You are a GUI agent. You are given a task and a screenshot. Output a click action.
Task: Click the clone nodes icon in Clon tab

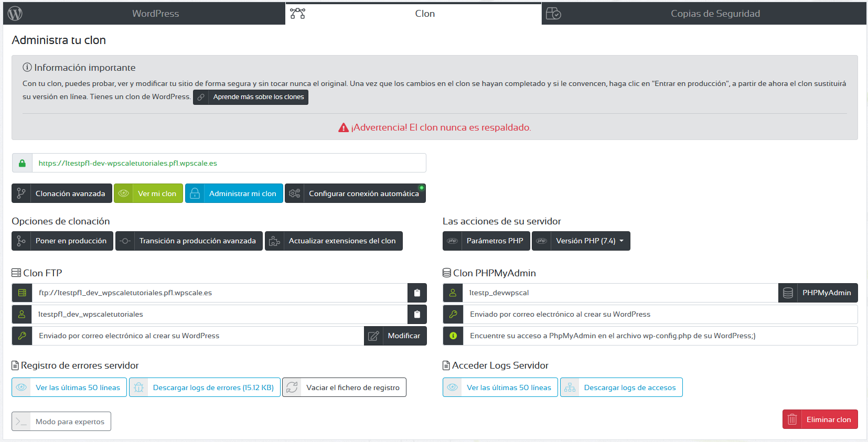[297, 14]
